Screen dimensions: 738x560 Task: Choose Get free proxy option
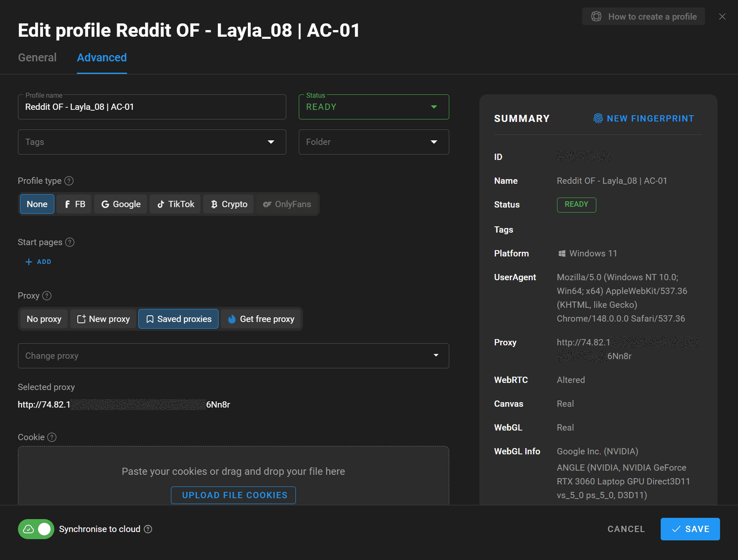[x=261, y=319]
